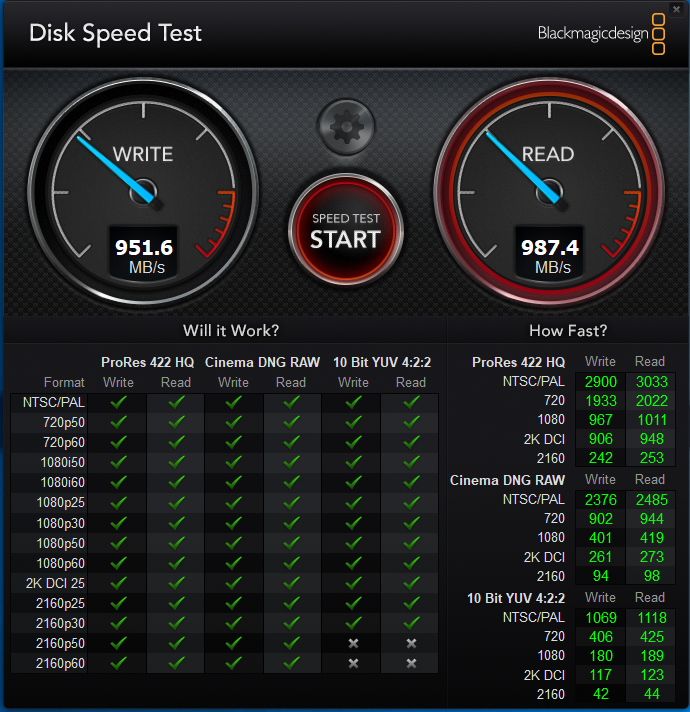Viewport: 690px width, 712px height.
Task: Click the Cinema DNG 720 read value 944
Action: pyautogui.click(x=651, y=519)
